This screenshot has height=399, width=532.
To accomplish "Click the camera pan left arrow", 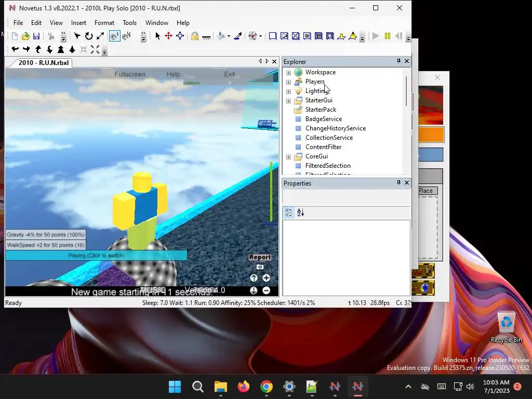I will (15, 49).
